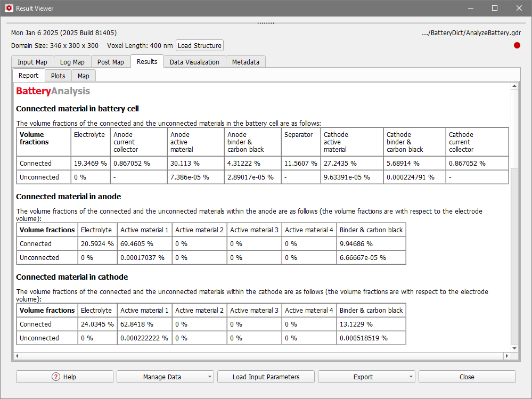532x399 pixels.
Task: Select the Results tab
Action: coord(147,61)
